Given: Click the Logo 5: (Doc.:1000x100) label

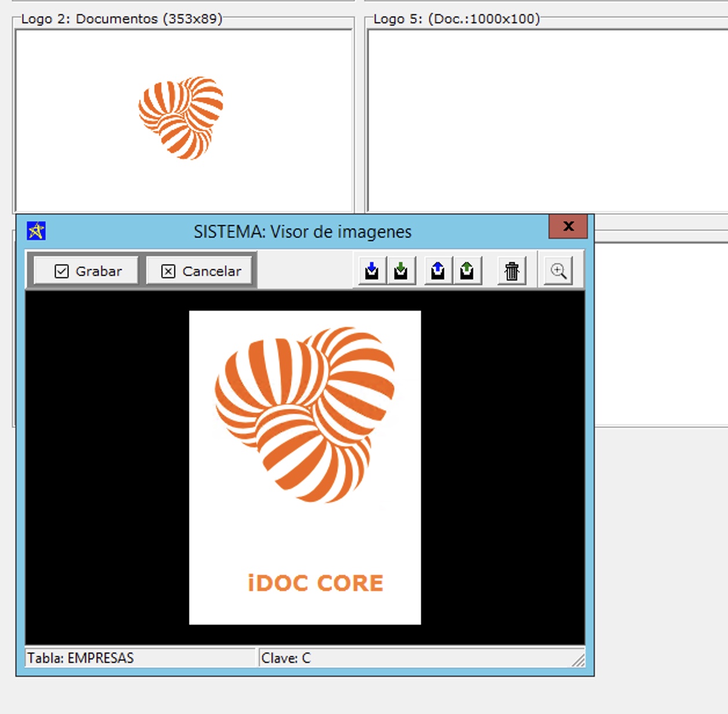Looking at the screenshot, I should click(457, 19).
